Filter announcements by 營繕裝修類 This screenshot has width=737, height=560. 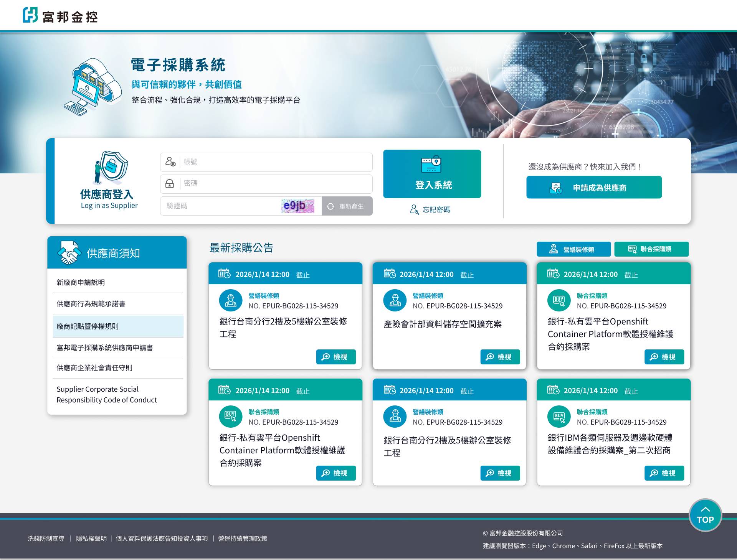point(573,249)
